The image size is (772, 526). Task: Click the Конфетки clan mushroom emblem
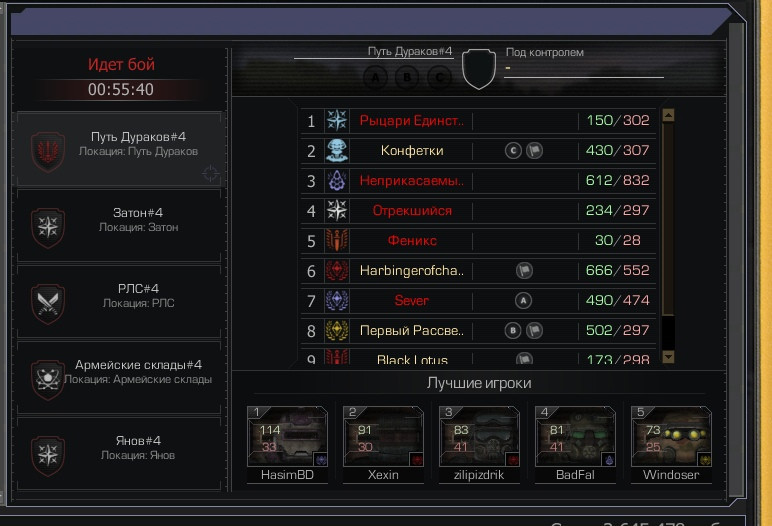coord(337,150)
